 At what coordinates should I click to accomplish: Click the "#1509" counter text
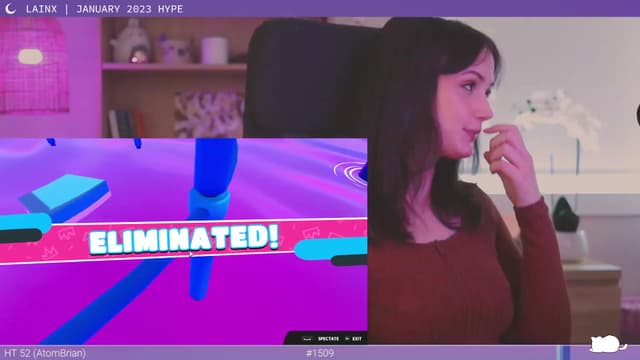[320, 353]
